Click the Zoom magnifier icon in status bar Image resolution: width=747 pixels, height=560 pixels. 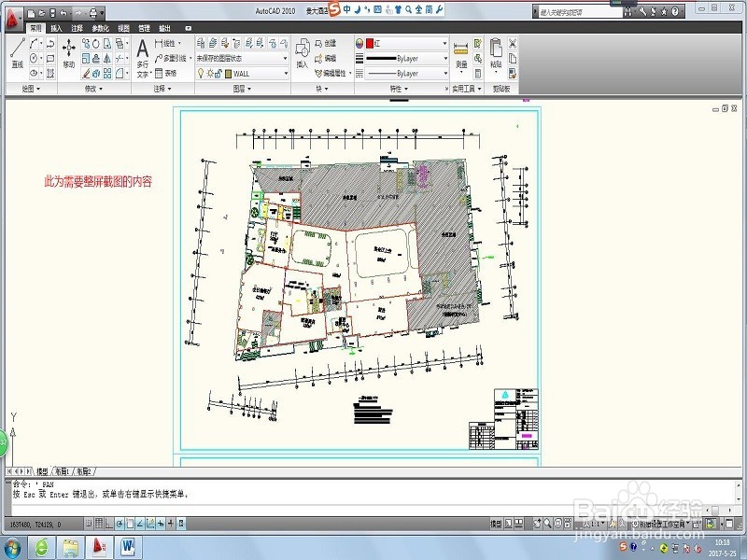click(x=547, y=524)
